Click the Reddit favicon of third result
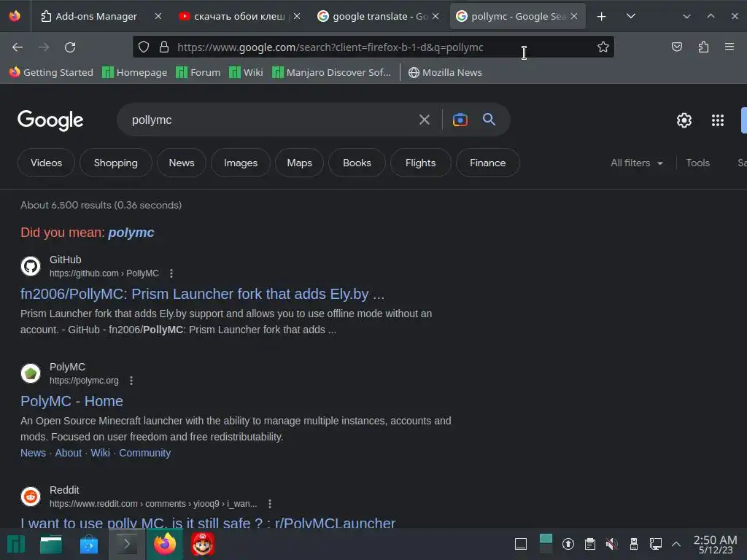 31,497
